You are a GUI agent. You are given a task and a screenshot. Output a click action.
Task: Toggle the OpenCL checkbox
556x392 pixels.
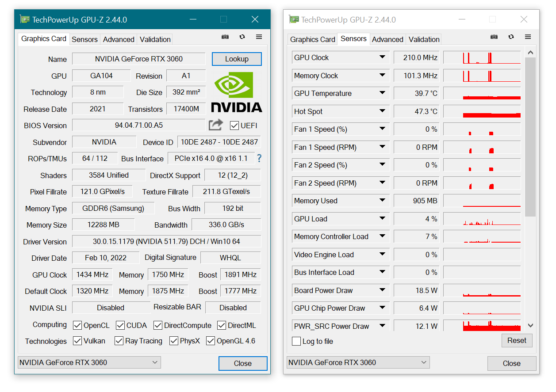pyautogui.click(x=77, y=325)
